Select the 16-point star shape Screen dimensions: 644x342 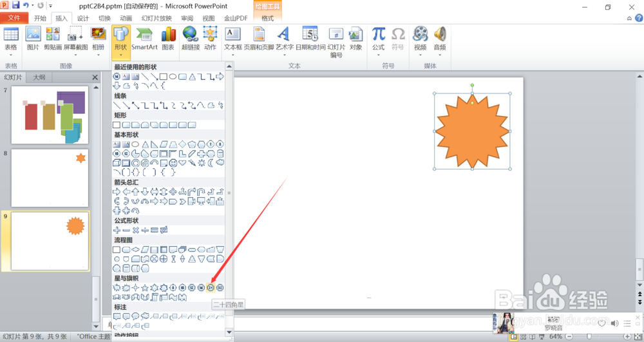[x=201, y=288]
